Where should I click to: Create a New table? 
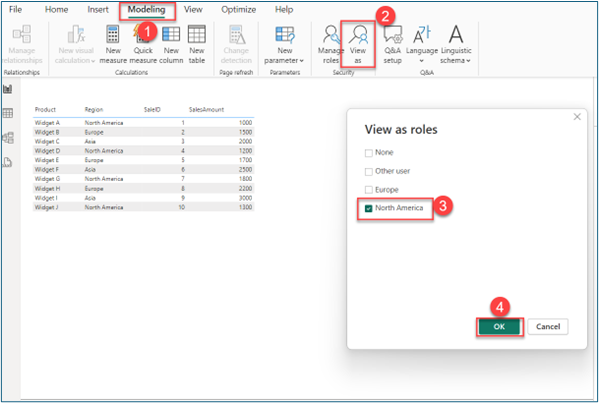197,44
